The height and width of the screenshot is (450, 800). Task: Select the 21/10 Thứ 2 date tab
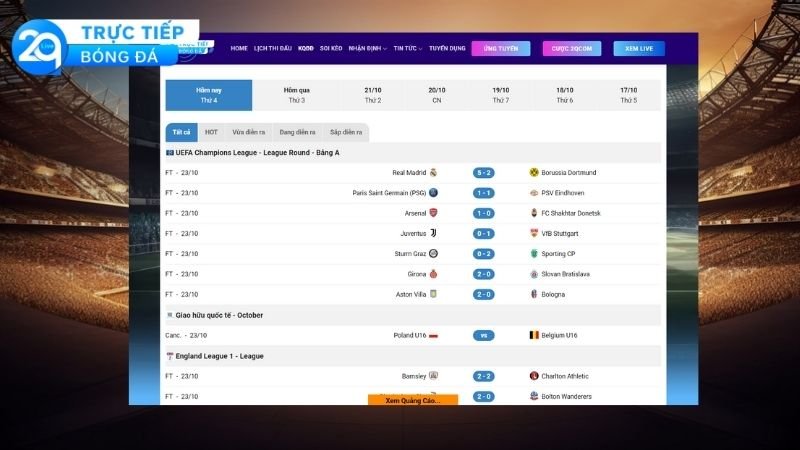[372, 95]
